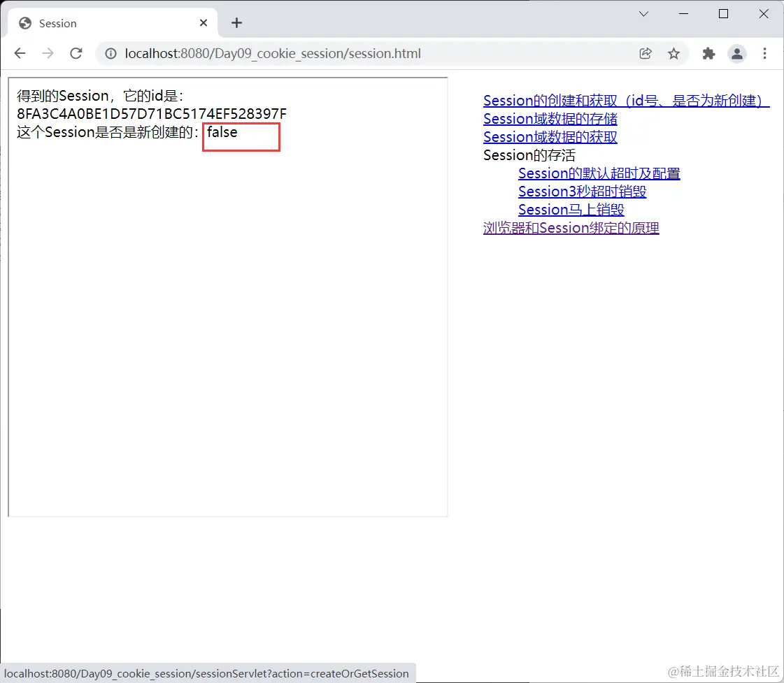Image resolution: width=784 pixels, height=683 pixels.
Task: Open Chrome's three-dot menu
Action: 764,53
